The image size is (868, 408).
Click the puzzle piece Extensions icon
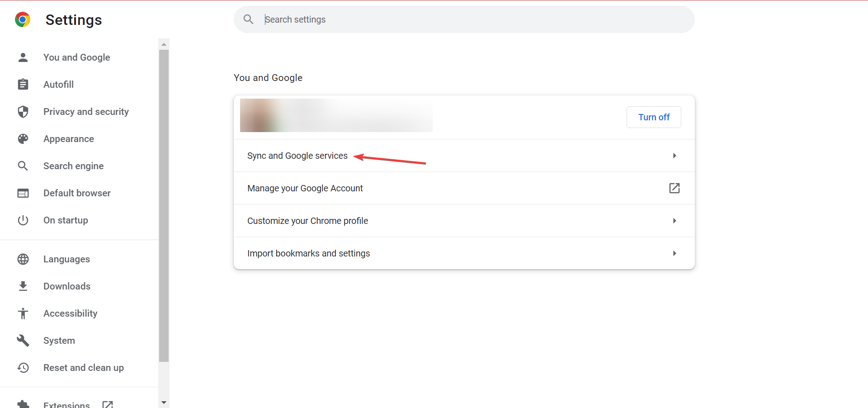23,404
